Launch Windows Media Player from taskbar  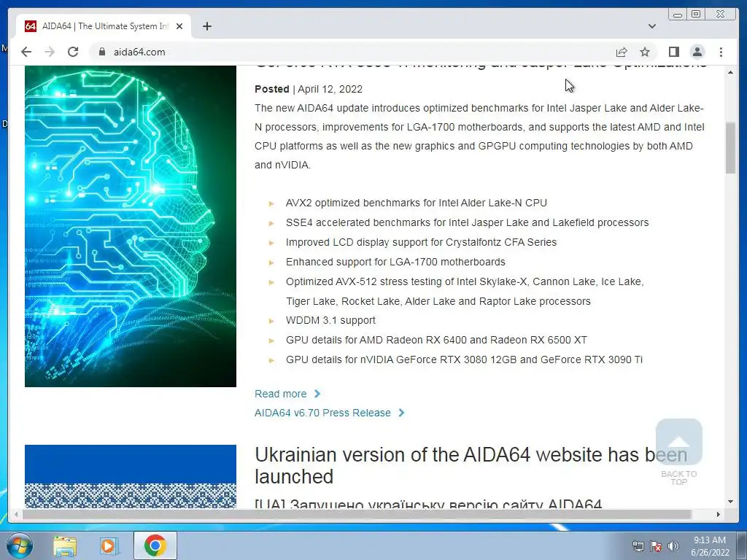pos(108,545)
